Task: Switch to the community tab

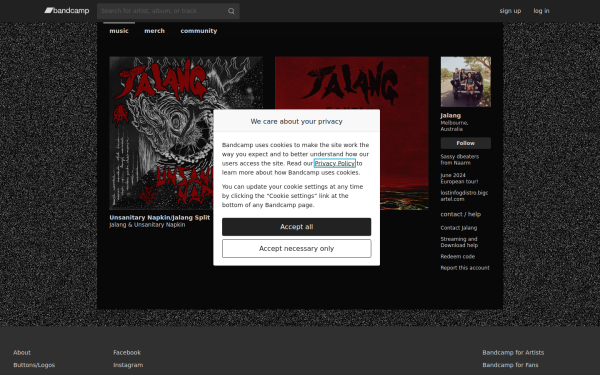Action: point(199,31)
